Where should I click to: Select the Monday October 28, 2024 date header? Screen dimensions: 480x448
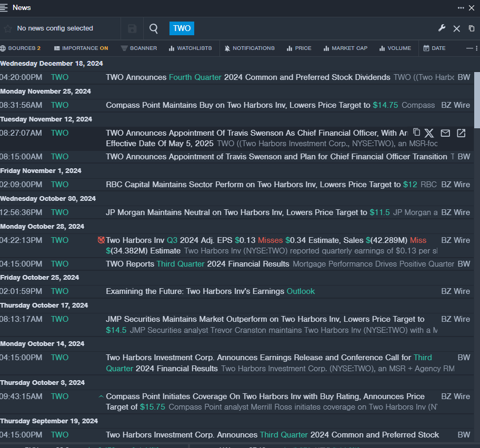[42, 227]
